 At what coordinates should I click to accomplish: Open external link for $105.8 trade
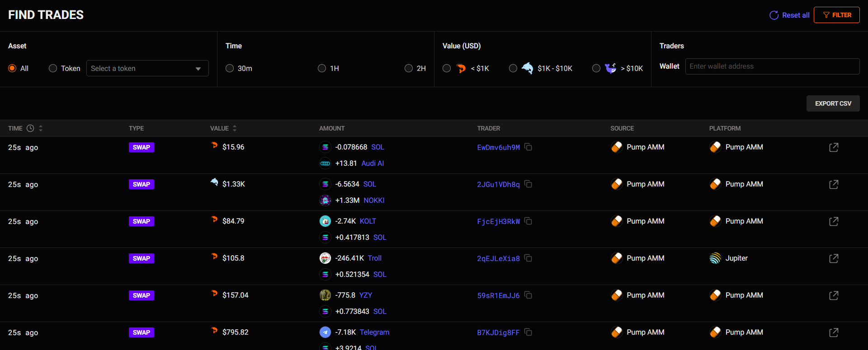tap(834, 258)
